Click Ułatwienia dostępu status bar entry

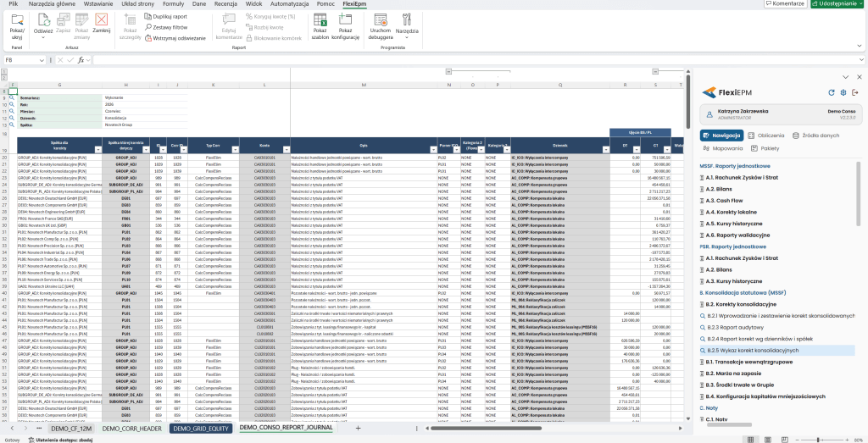pyautogui.click(x=60, y=440)
